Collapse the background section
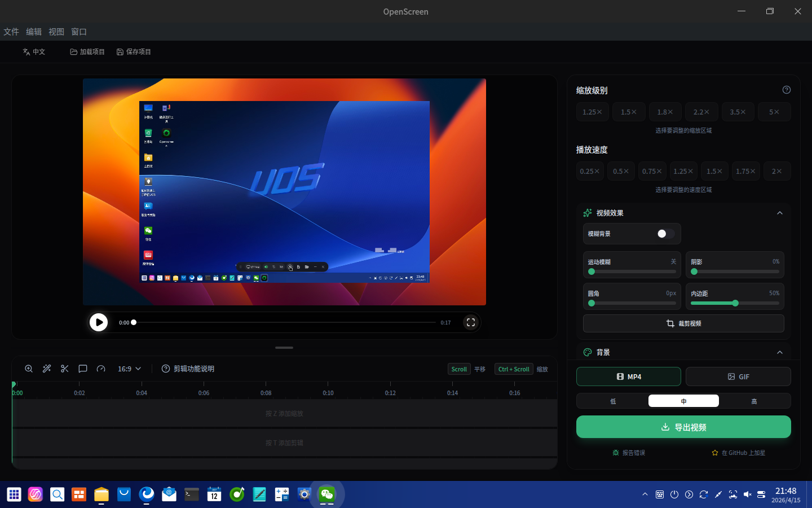The width and height of the screenshot is (812, 508). pyautogui.click(x=780, y=352)
